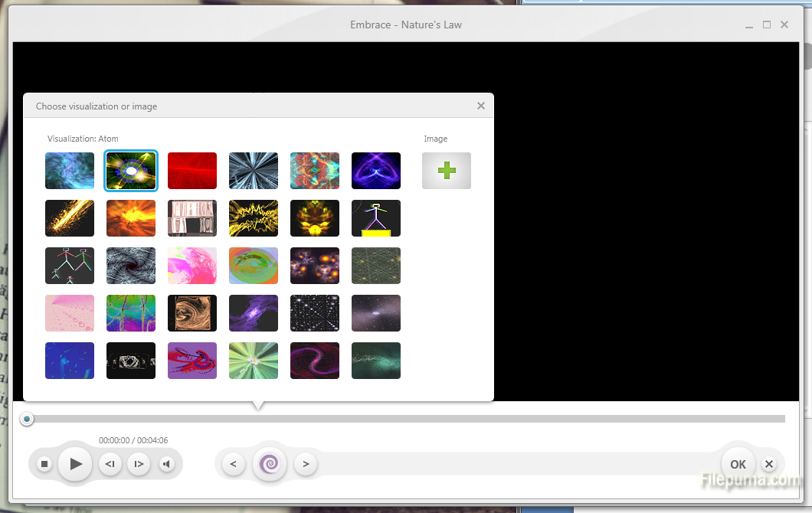Click the purple spiral visualization icon
Image resolution: width=812 pixels, height=513 pixels.
click(x=270, y=463)
